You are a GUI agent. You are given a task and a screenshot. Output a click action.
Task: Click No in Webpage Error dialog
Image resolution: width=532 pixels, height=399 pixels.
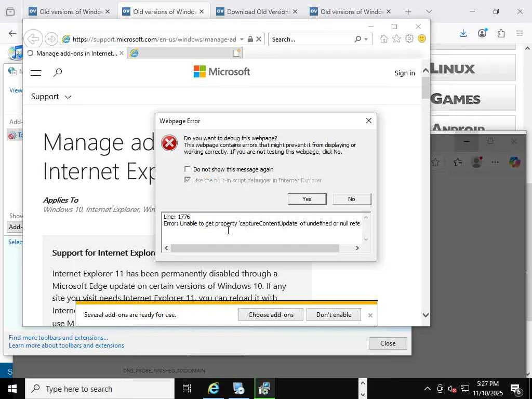[352, 199]
